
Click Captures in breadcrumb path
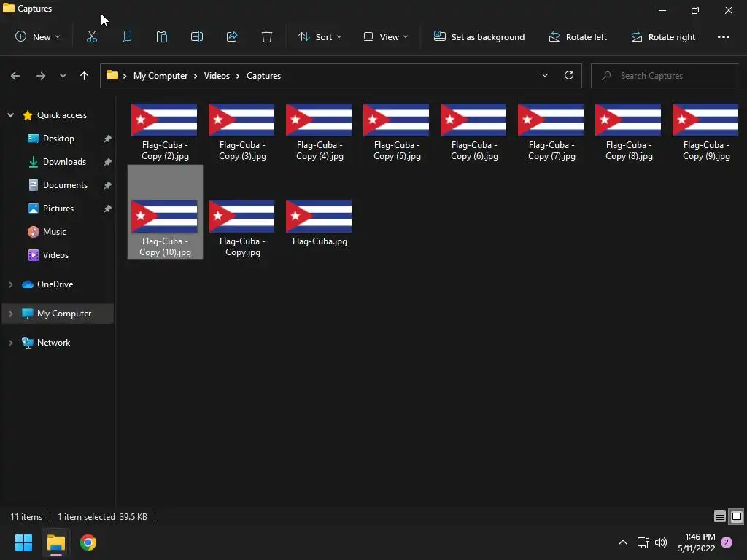[x=263, y=76]
